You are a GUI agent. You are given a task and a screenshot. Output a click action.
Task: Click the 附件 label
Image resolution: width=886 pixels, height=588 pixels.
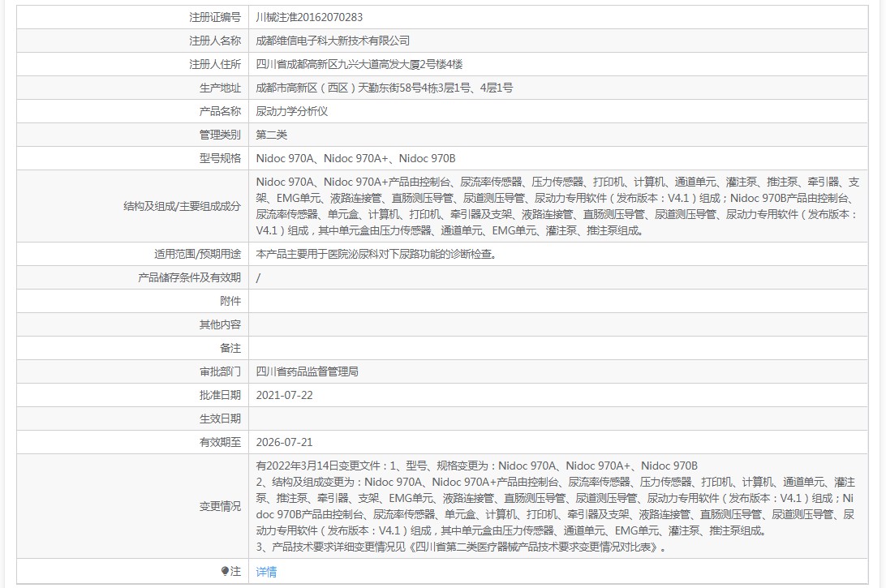click(x=230, y=301)
